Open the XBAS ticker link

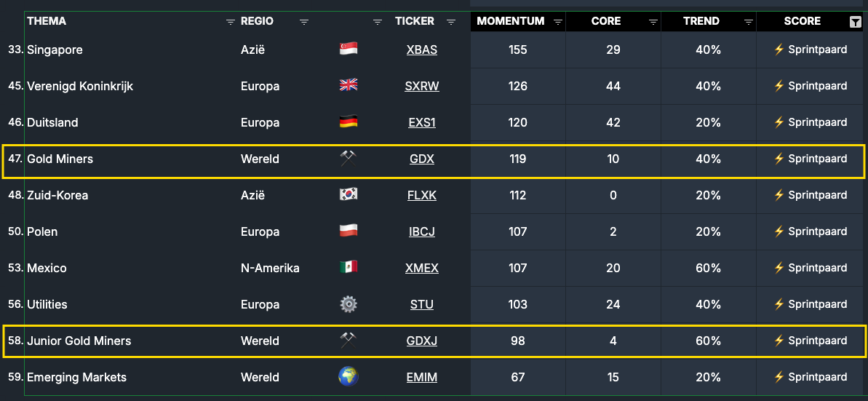422,49
